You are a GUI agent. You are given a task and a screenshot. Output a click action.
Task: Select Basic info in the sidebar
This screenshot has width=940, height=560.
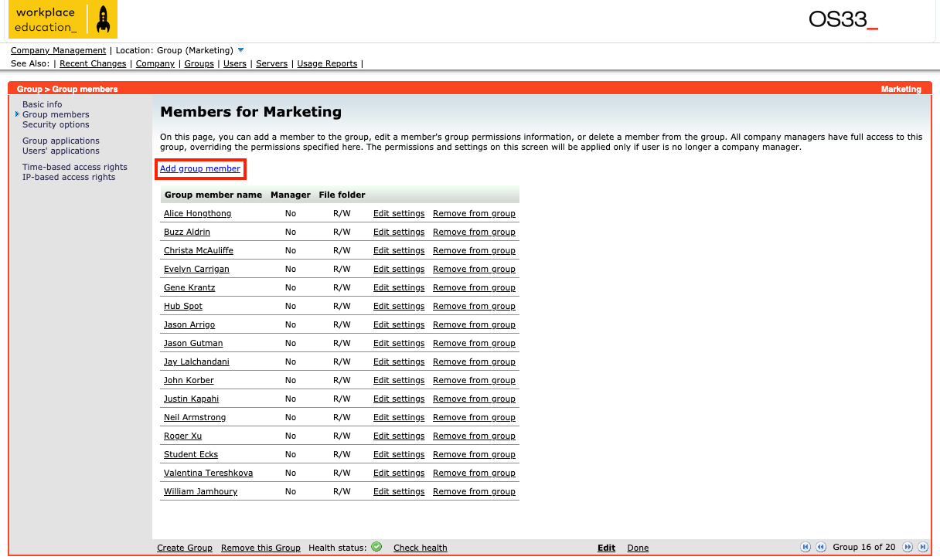point(43,104)
